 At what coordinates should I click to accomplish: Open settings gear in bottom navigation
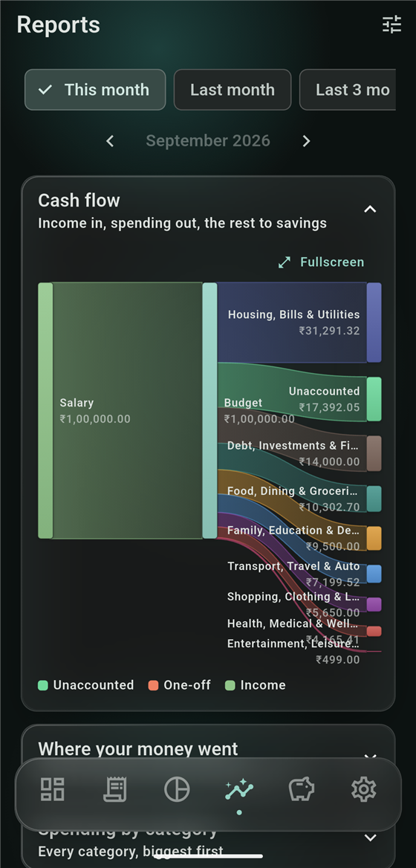(x=363, y=788)
